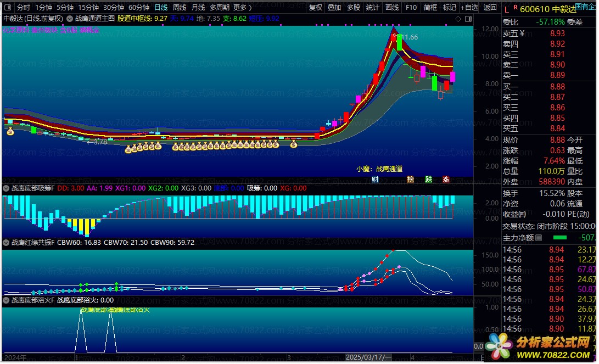Click the money bag signal at the chart's left edge
The width and height of the screenshot is (599, 364).
tap(10, 131)
